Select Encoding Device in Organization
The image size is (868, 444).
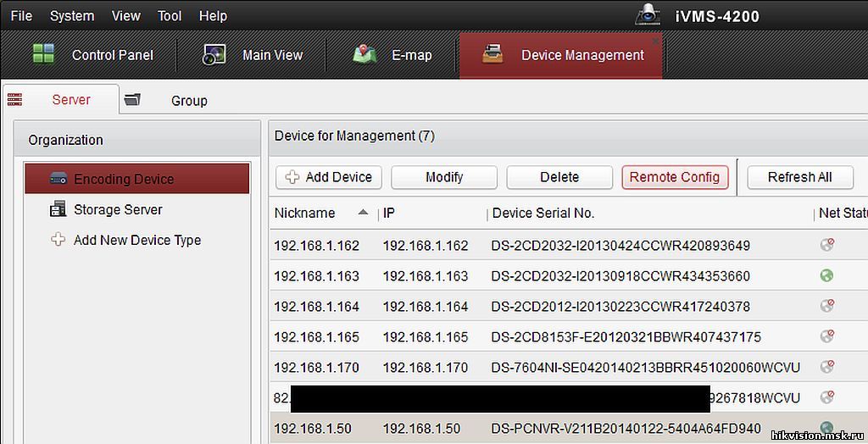[137, 179]
